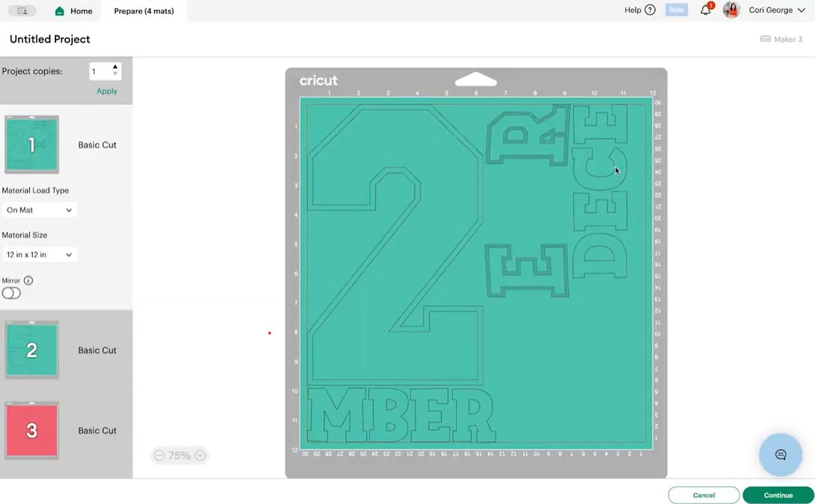Click the Continue button
Viewport: 815px width, 504px height.
[x=778, y=495]
